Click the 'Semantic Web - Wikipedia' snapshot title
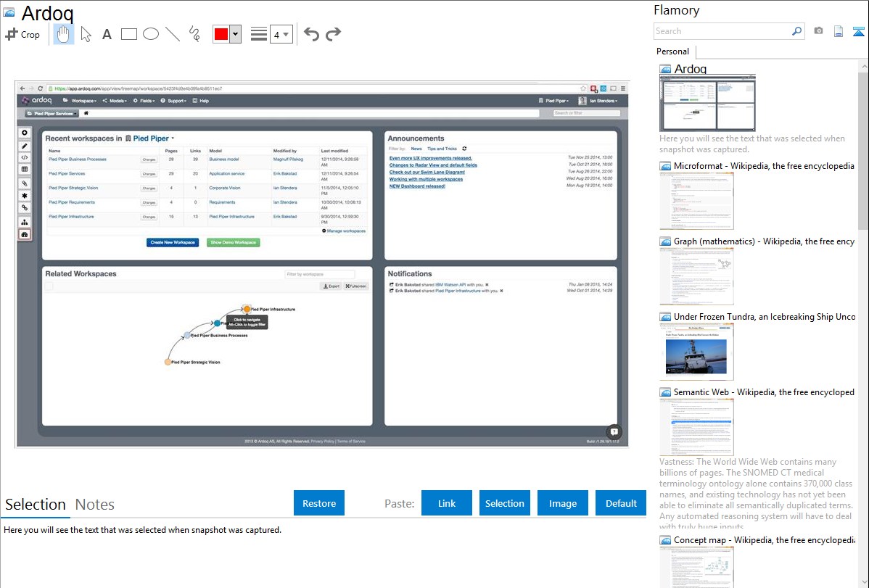 click(x=764, y=392)
